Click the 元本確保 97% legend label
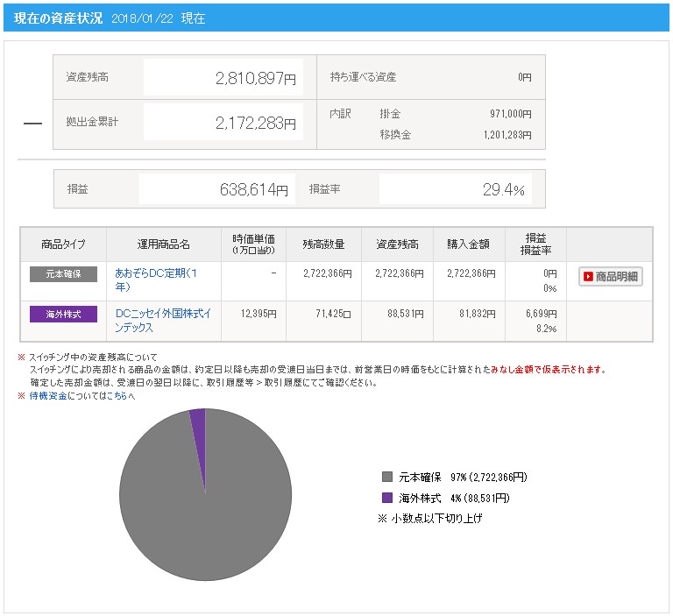The width and height of the screenshot is (673, 616). tap(463, 477)
